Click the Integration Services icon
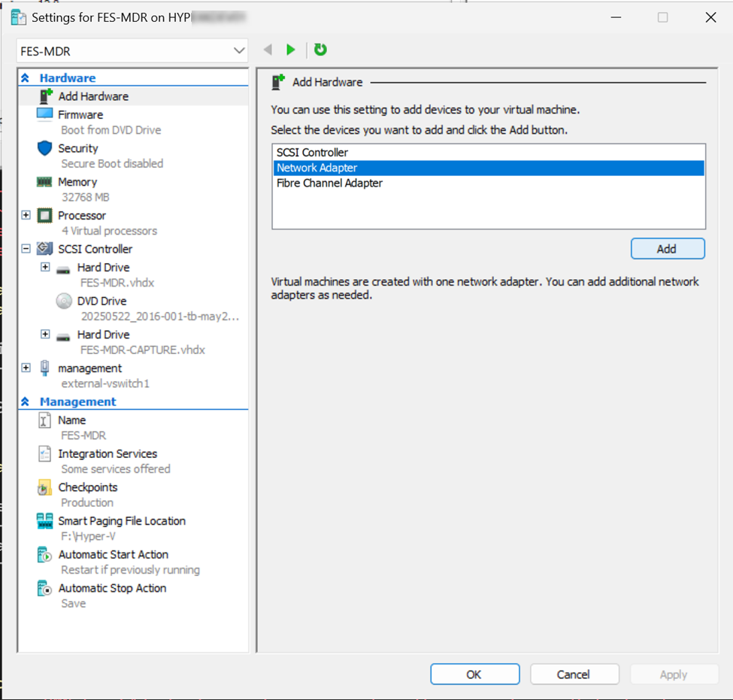The image size is (733, 700). click(44, 454)
